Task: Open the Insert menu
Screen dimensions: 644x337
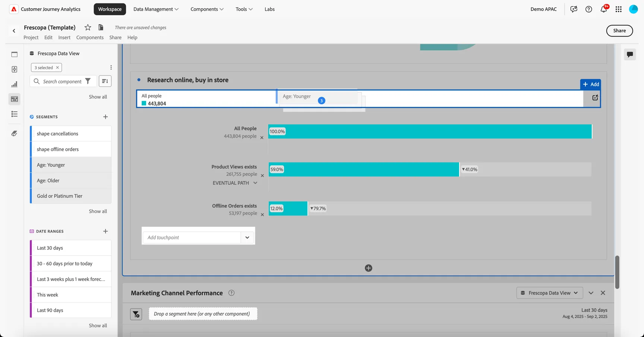Action: pos(64,37)
